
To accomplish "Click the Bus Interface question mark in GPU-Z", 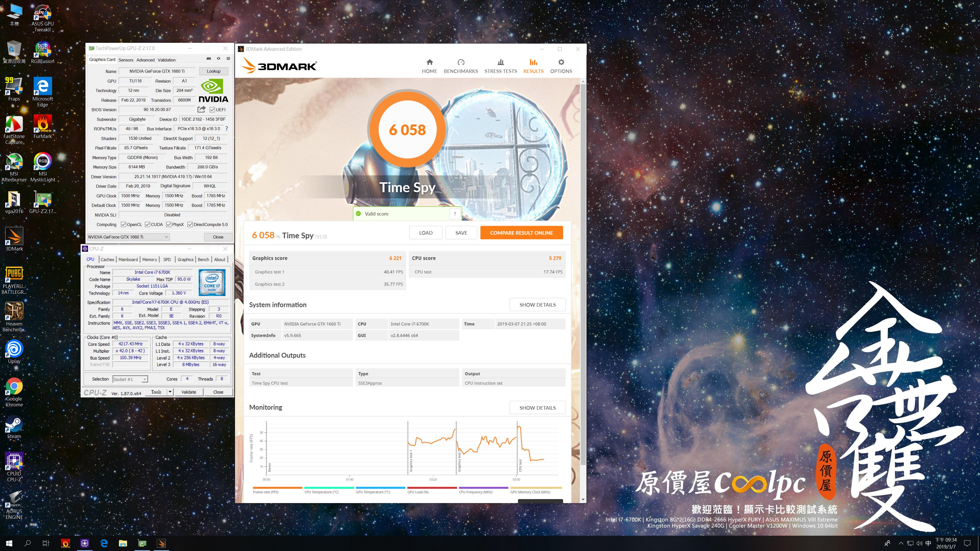I will 226,129.
